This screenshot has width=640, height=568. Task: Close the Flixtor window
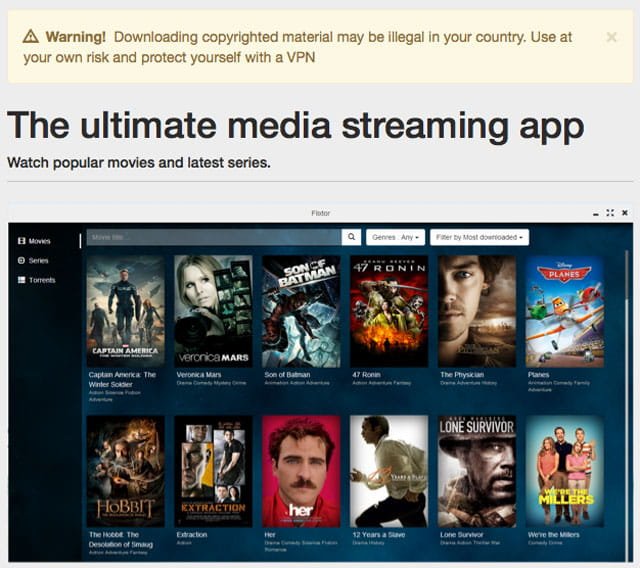click(624, 213)
